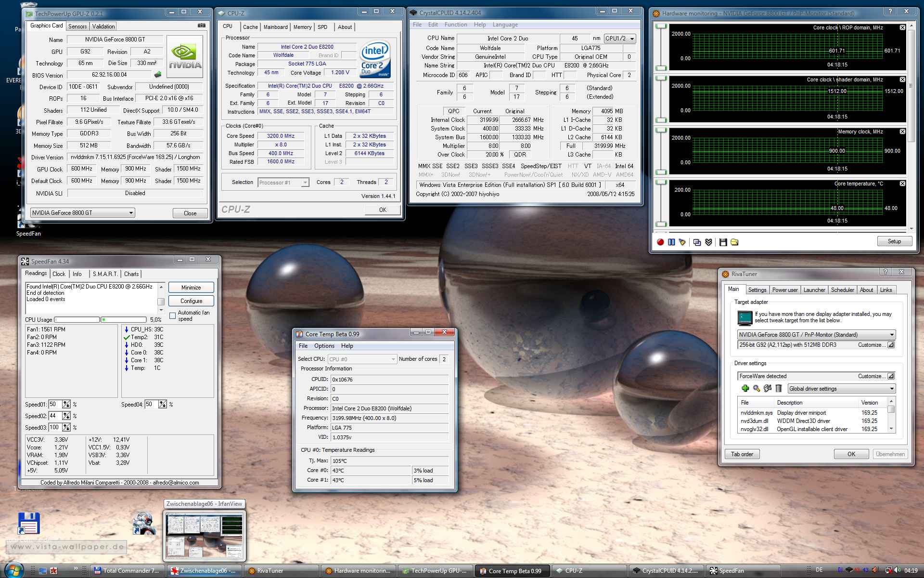Click the floppy disk save icon in monitoring
This screenshot has width=924, height=578.
723,242
